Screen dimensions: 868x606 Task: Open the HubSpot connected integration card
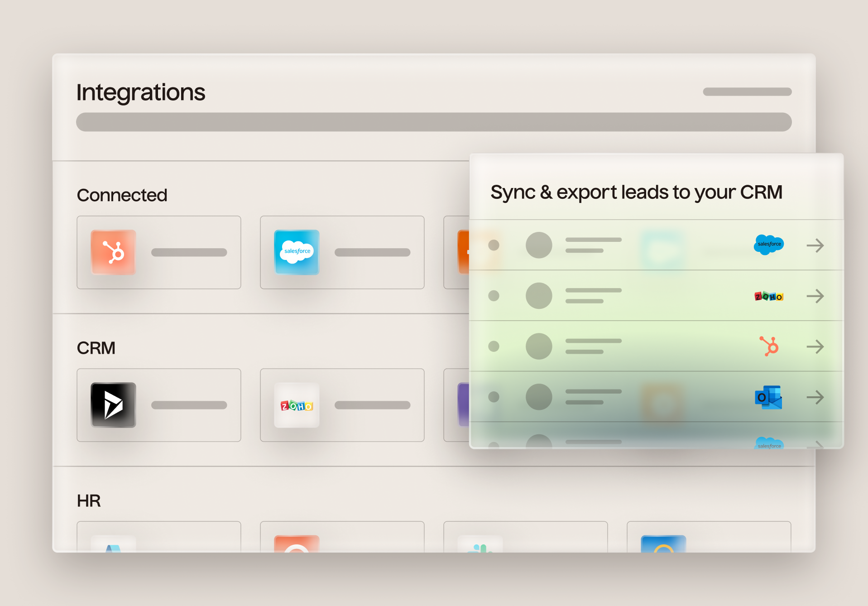[159, 252]
